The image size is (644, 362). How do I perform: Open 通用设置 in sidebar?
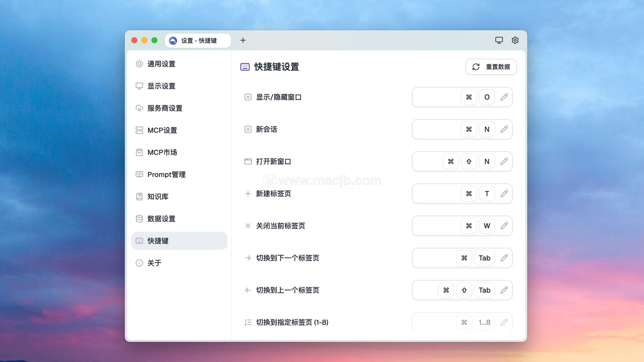coord(161,64)
